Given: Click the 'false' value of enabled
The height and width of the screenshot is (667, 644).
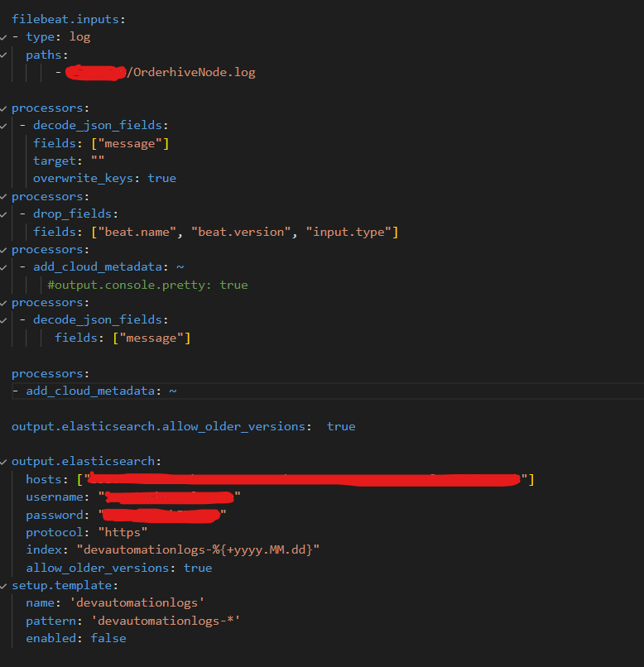Looking at the screenshot, I should (108, 638).
